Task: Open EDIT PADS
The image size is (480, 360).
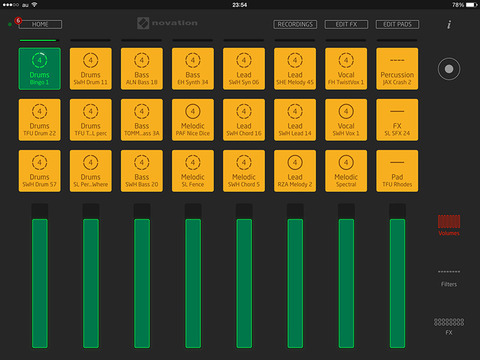Action: pos(397,24)
